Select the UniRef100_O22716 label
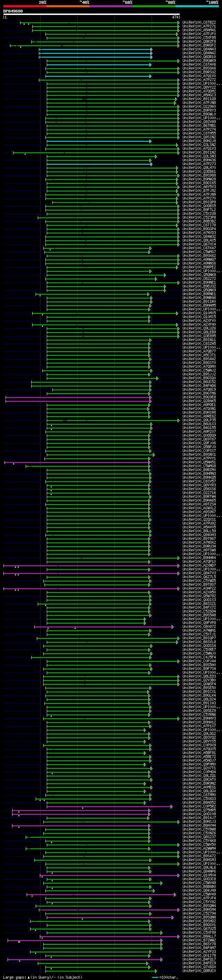 [199, 493]
